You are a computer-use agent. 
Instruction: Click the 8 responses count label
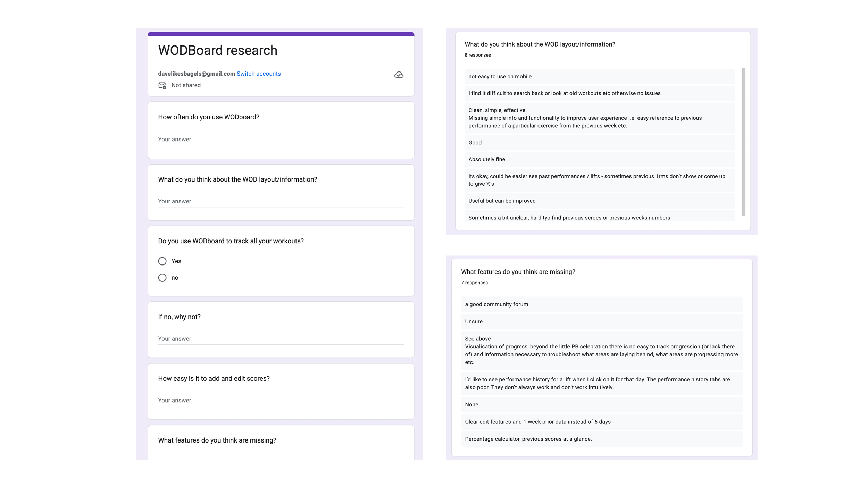(x=477, y=55)
